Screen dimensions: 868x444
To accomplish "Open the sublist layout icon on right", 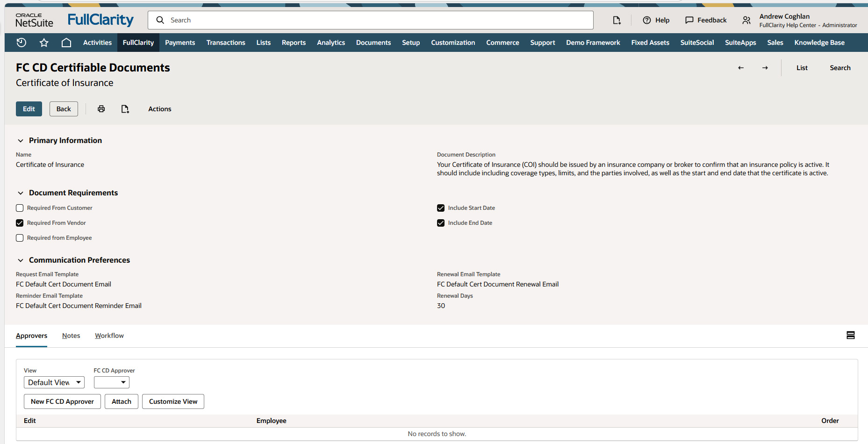I will pyautogui.click(x=851, y=335).
